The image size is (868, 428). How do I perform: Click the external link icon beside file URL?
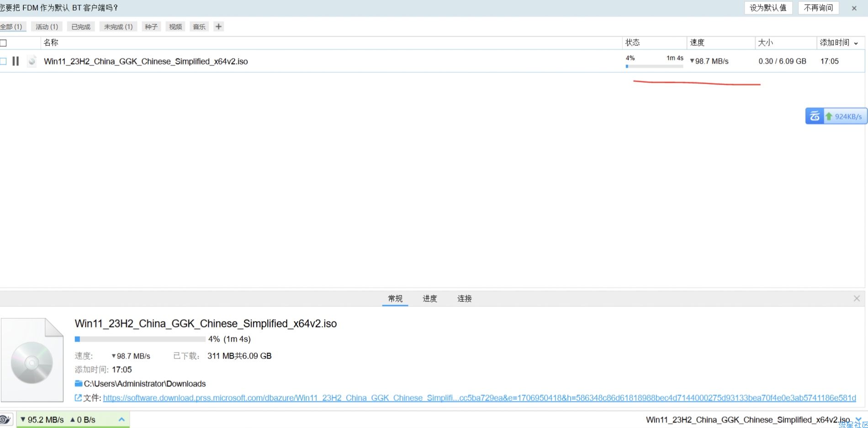pos(78,398)
